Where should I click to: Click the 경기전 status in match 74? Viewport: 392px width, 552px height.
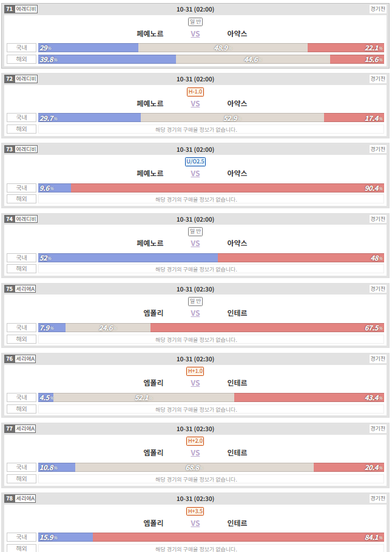click(x=377, y=219)
